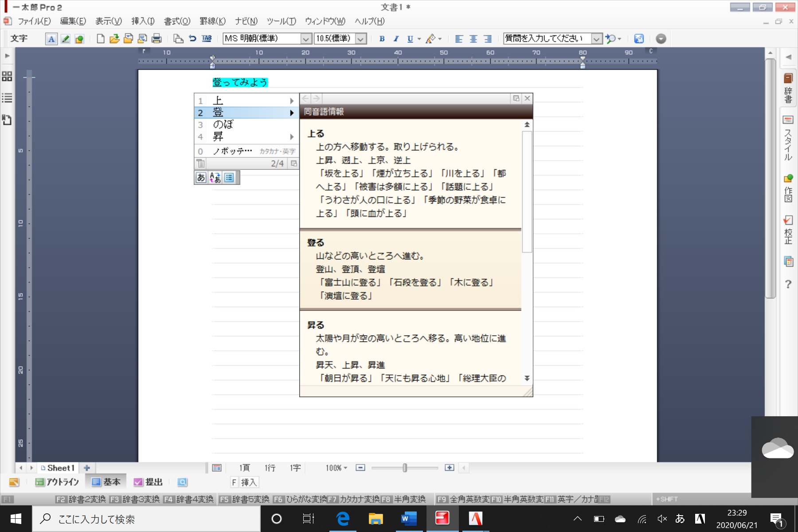Toggle bold formatting
Viewport: 798px width, 532px height.
[382, 39]
